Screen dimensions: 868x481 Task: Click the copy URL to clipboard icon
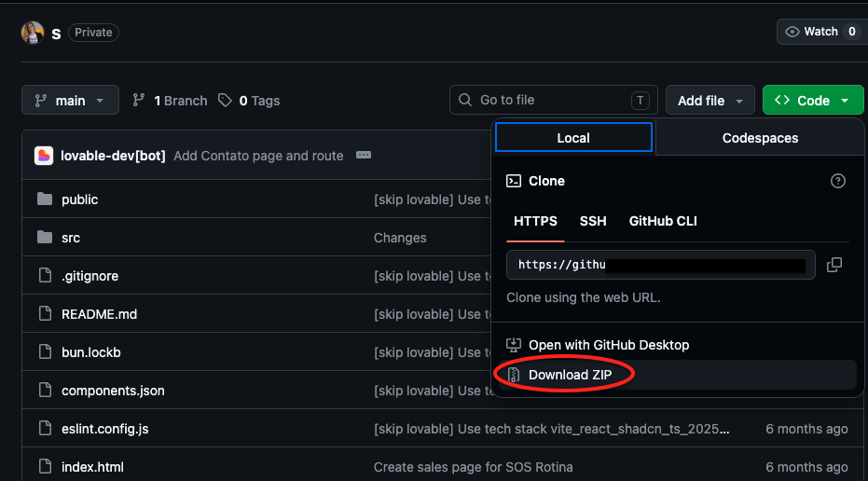coord(834,265)
